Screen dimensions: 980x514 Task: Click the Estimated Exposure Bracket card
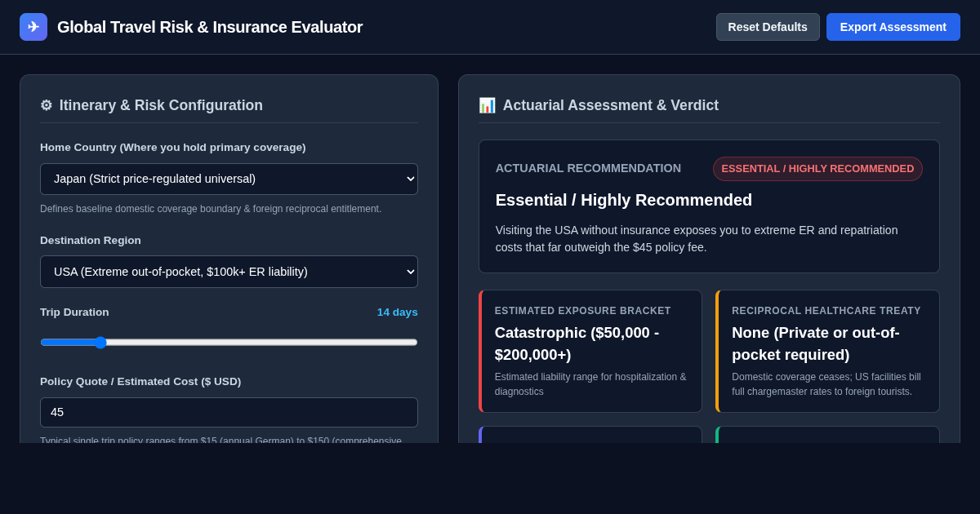pos(590,351)
